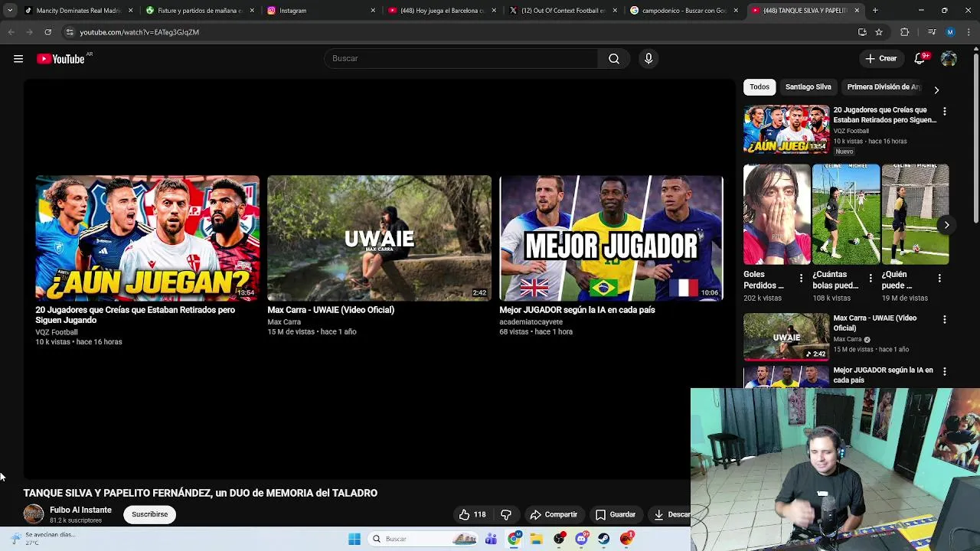Image resolution: width=980 pixels, height=551 pixels.
Task: Save video with the Guardar button
Action: tap(616, 514)
